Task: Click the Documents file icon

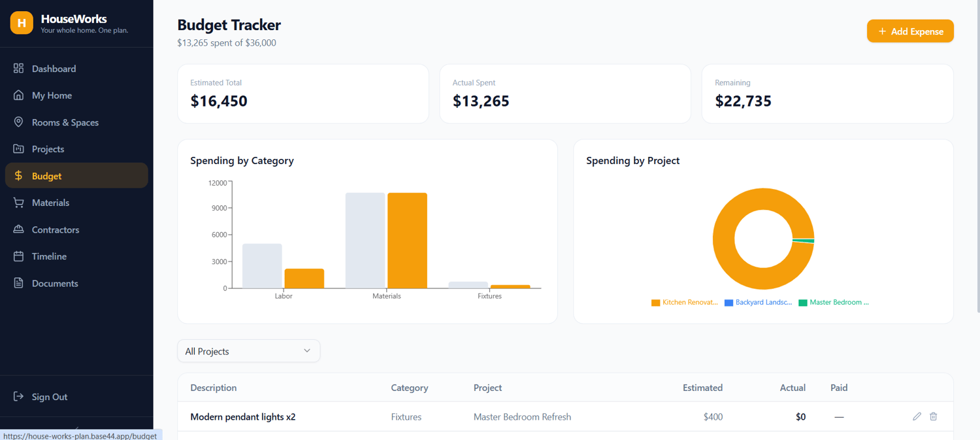Action: tap(18, 283)
